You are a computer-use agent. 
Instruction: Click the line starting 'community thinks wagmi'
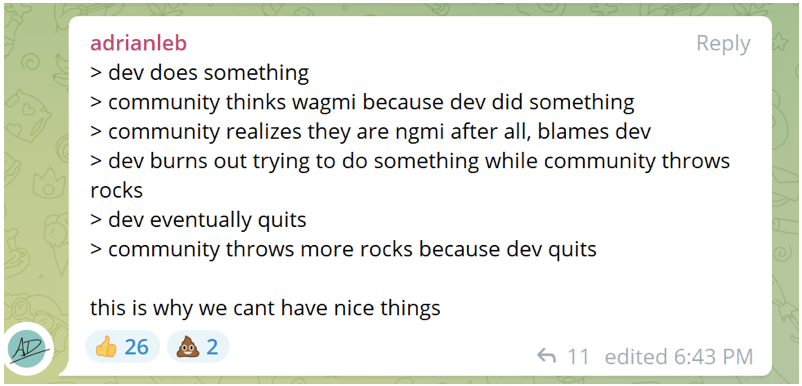pyautogui.click(x=362, y=103)
